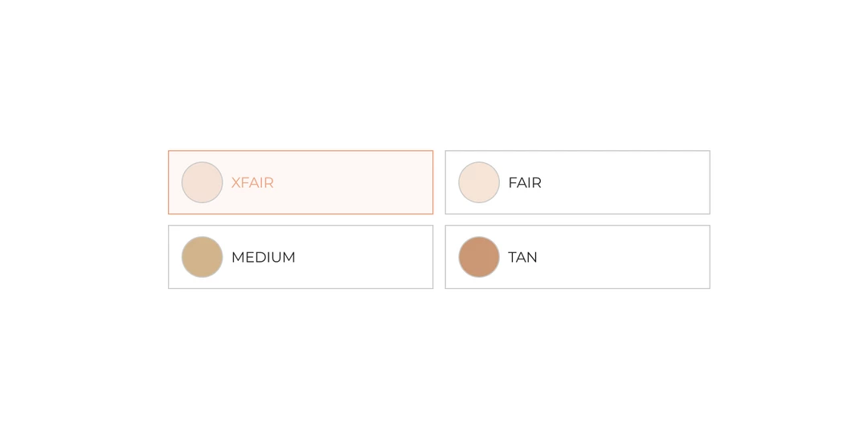
Task: Select the TAN skin tone option
Action: pos(577,257)
